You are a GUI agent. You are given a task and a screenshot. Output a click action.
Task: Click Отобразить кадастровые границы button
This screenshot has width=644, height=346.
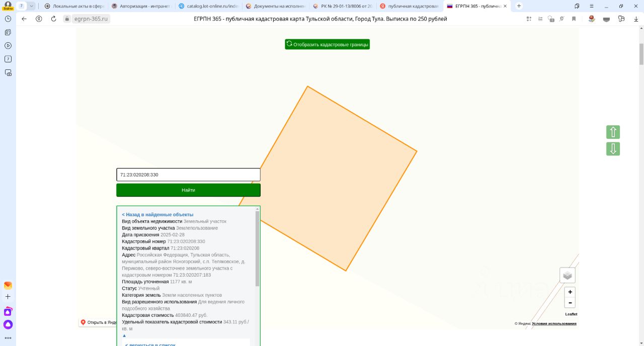pos(327,44)
